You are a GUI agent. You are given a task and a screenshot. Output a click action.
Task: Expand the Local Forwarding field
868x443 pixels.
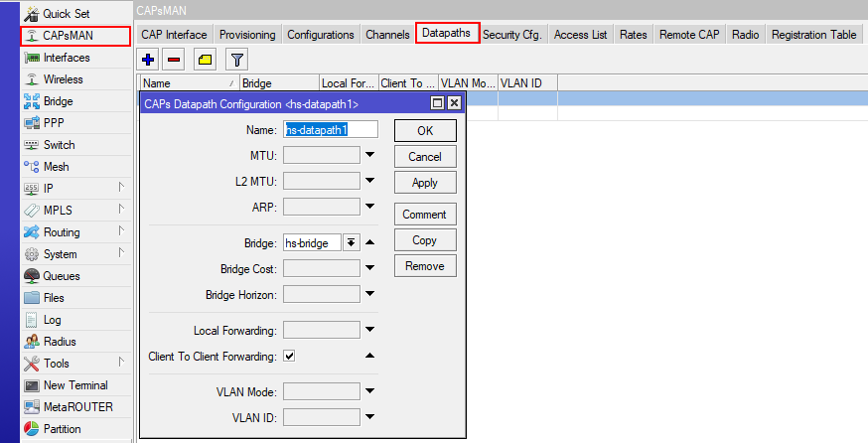coord(369,330)
